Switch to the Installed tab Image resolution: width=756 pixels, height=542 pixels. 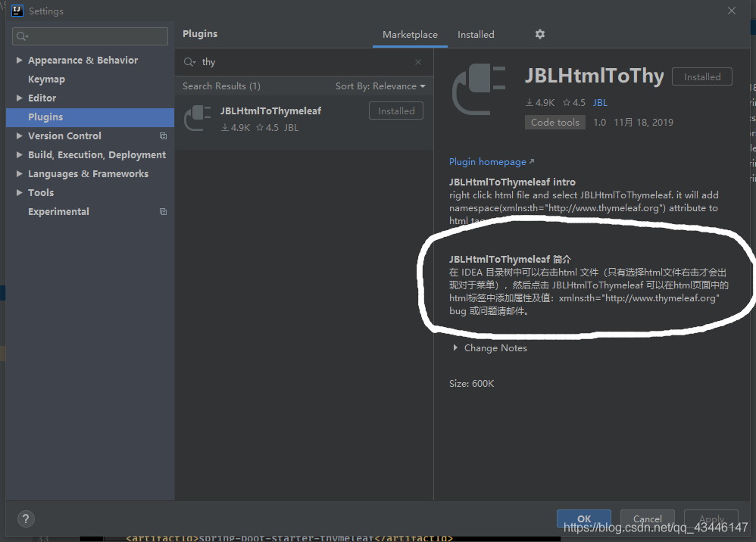[x=476, y=35]
